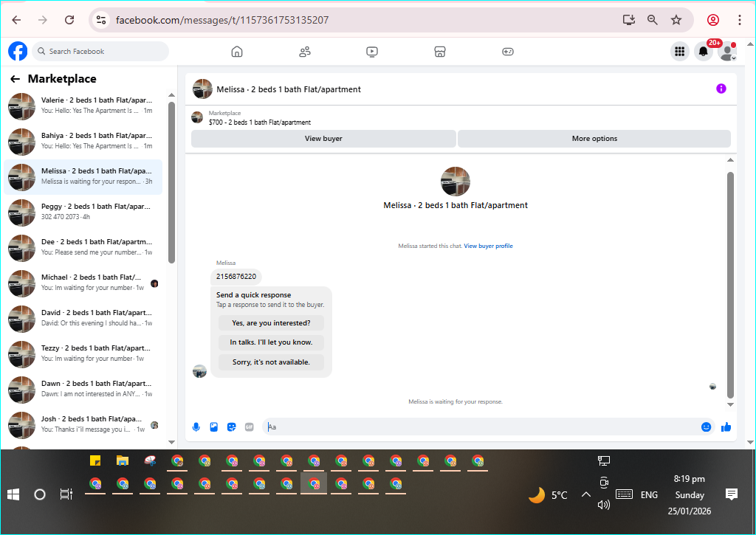The width and height of the screenshot is (756, 535).
Task: Open Windows notification center icon
Action: (x=732, y=494)
